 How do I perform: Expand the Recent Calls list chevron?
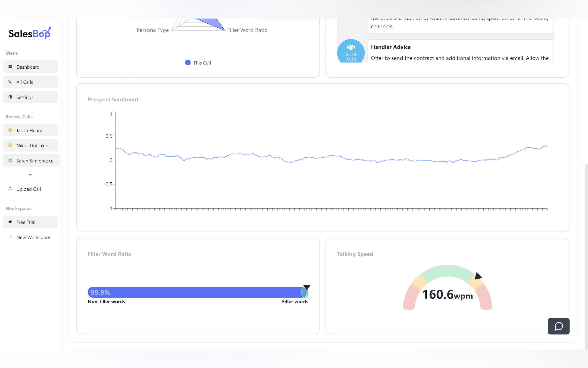[x=30, y=174]
